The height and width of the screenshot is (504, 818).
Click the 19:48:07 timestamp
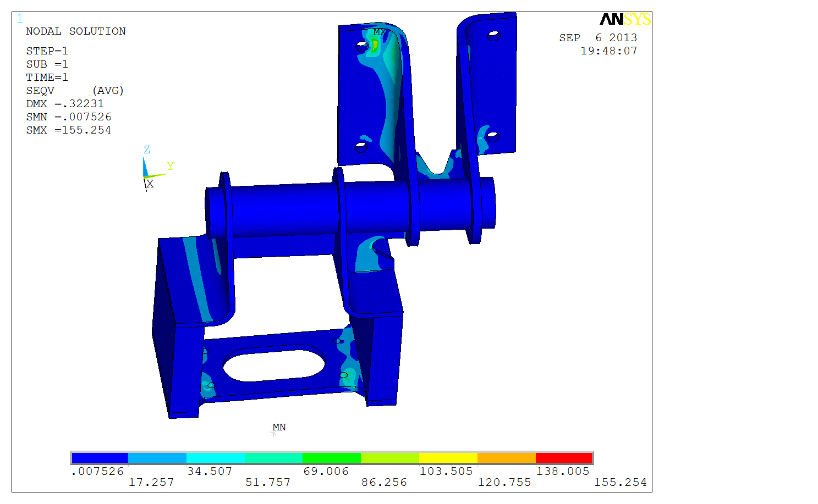[x=609, y=51]
